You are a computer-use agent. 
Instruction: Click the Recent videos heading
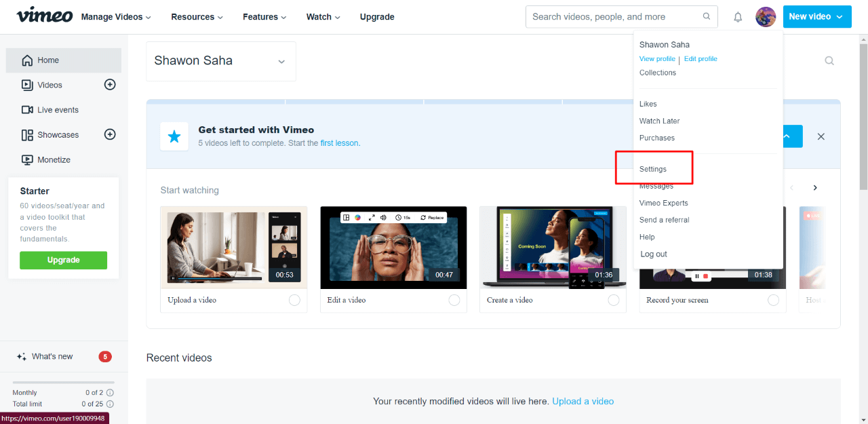coord(179,358)
